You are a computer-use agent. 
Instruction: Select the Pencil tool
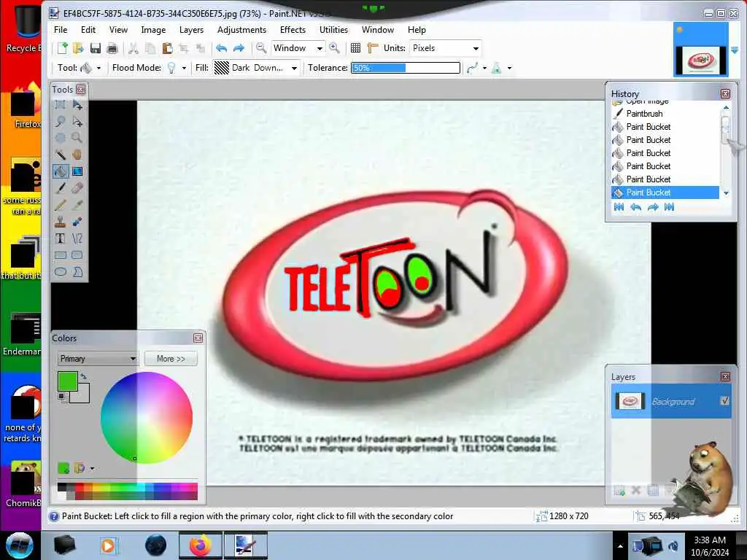click(60, 205)
